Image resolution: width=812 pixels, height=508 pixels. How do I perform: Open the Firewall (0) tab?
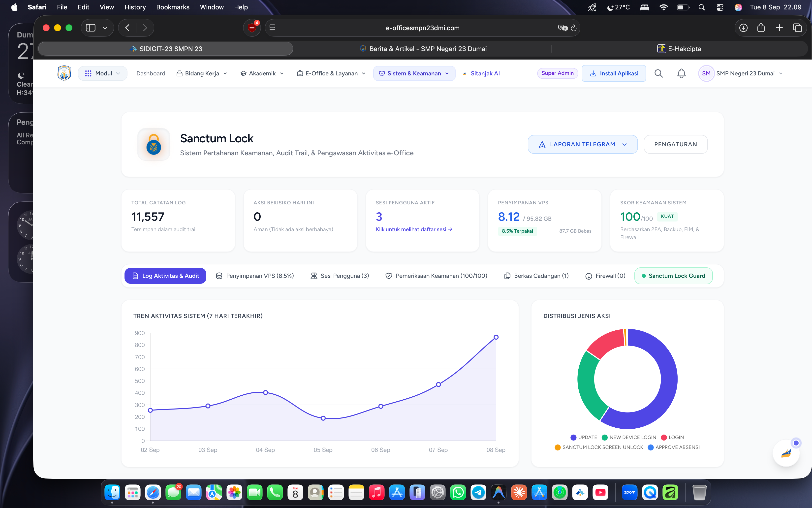(605, 276)
